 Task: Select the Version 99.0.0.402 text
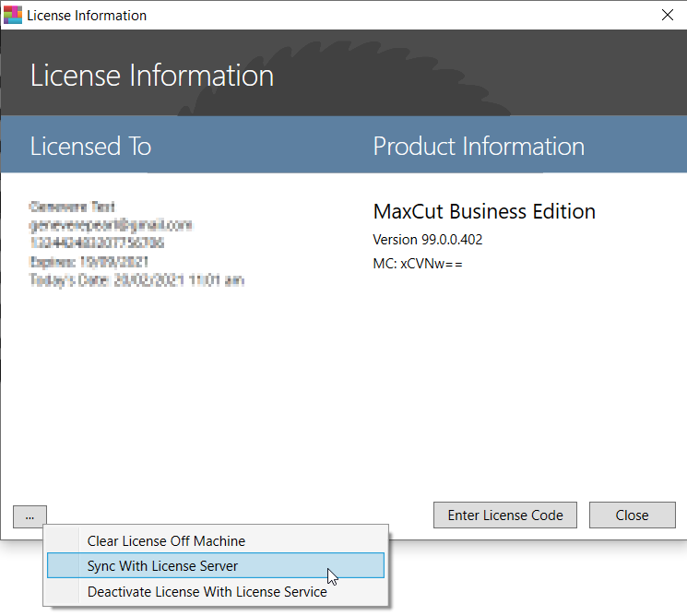pyautogui.click(x=427, y=240)
